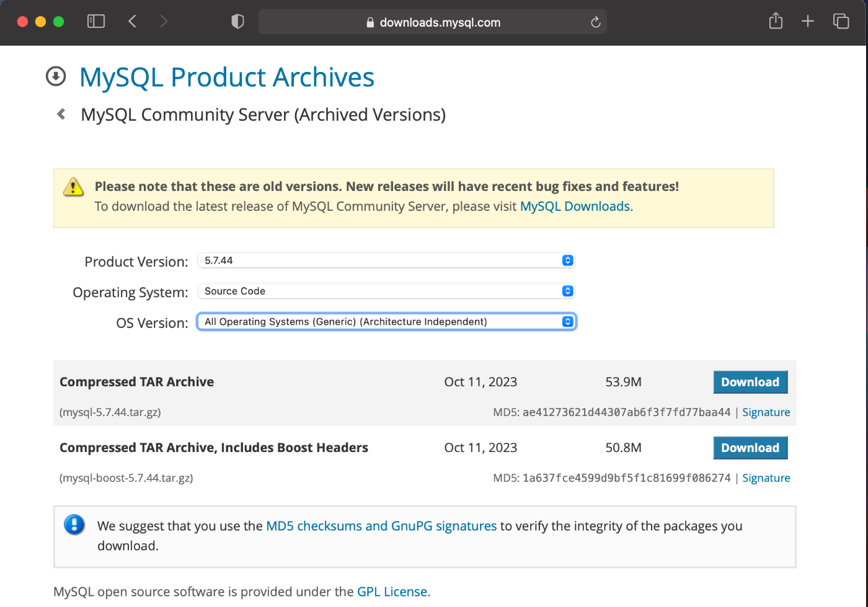Follow the MySQL Downloads link

coord(575,206)
